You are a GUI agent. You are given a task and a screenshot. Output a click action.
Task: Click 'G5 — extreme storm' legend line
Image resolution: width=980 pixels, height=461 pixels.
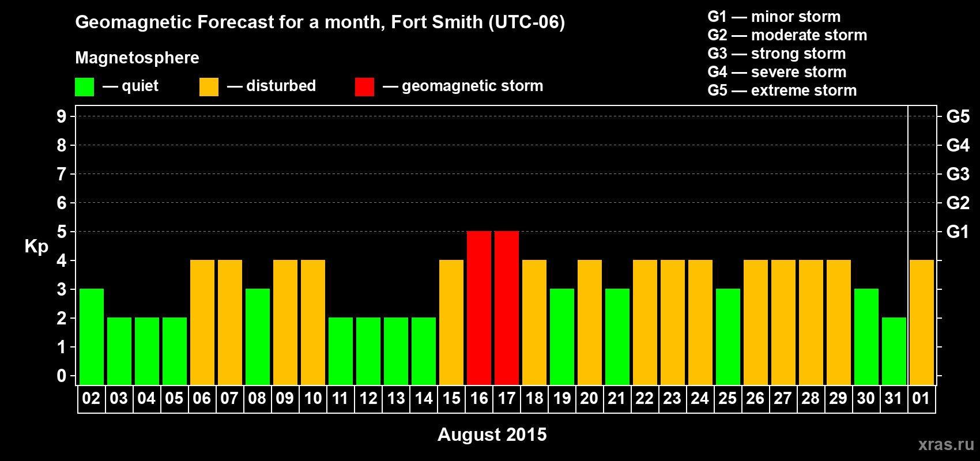tap(782, 90)
